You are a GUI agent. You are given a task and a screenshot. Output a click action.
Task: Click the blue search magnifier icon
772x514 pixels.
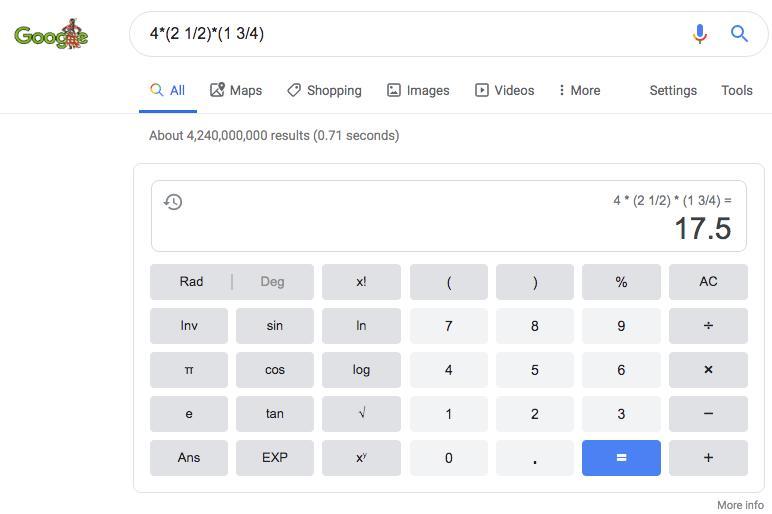pos(739,34)
